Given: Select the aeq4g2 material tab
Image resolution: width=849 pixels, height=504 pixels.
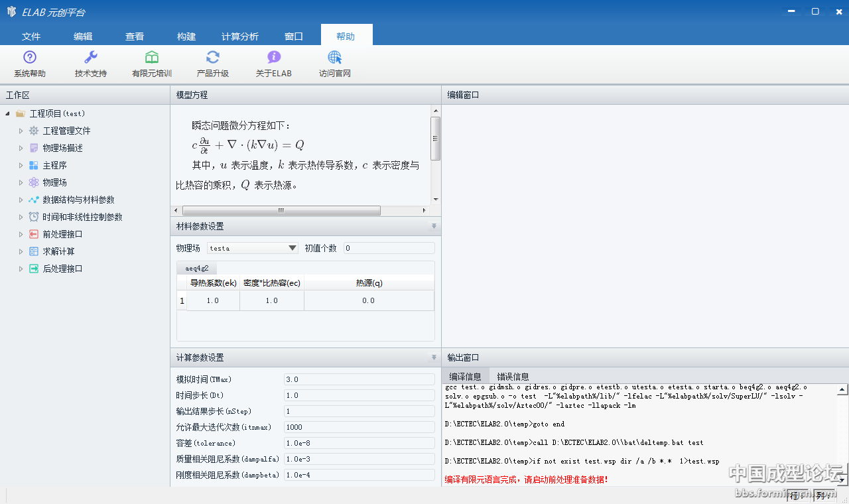Looking at the screenshot, I should pos(197,269).
